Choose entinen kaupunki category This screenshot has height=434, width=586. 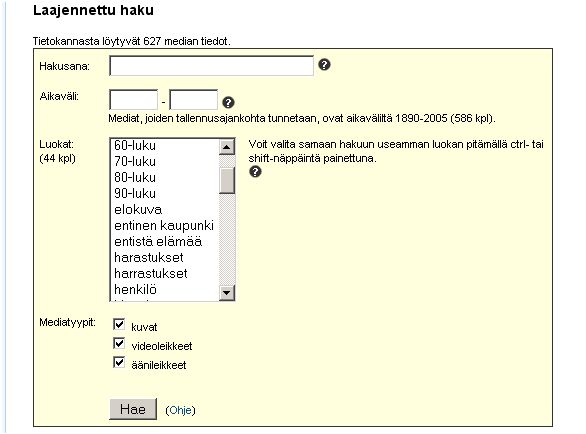[164, 225]
